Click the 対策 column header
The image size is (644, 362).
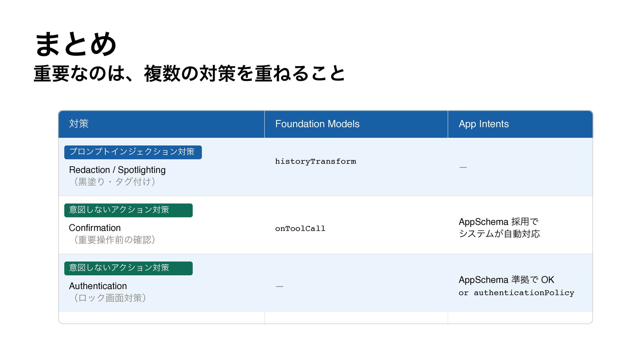pyautogui.click(x=79, y=124)
